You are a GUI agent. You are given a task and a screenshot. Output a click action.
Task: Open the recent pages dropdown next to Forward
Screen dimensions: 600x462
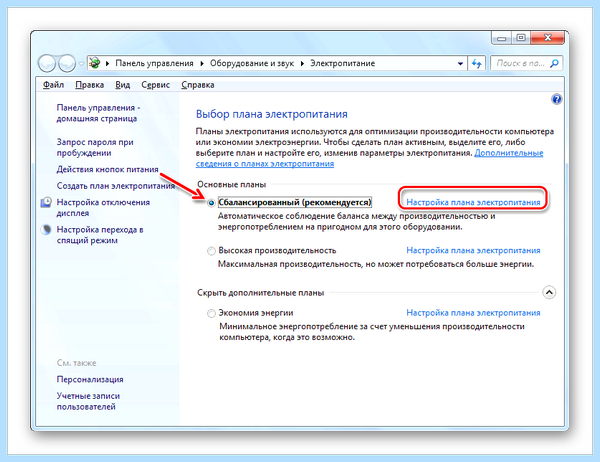tap(81, 64)
